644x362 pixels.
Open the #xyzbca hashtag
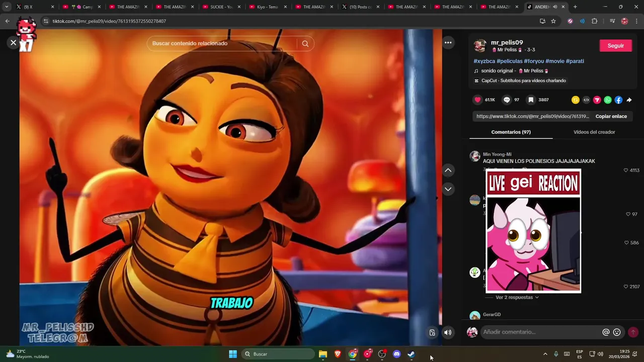tap(484, 61)
